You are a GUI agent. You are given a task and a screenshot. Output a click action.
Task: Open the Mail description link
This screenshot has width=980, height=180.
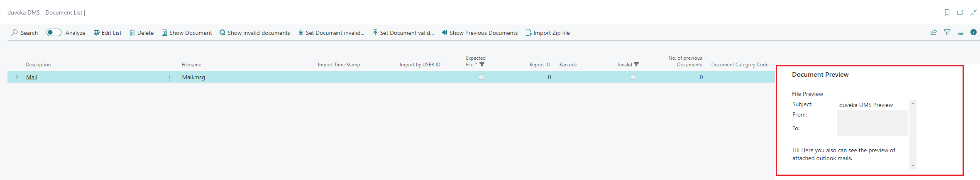click(x=32, y=77)
